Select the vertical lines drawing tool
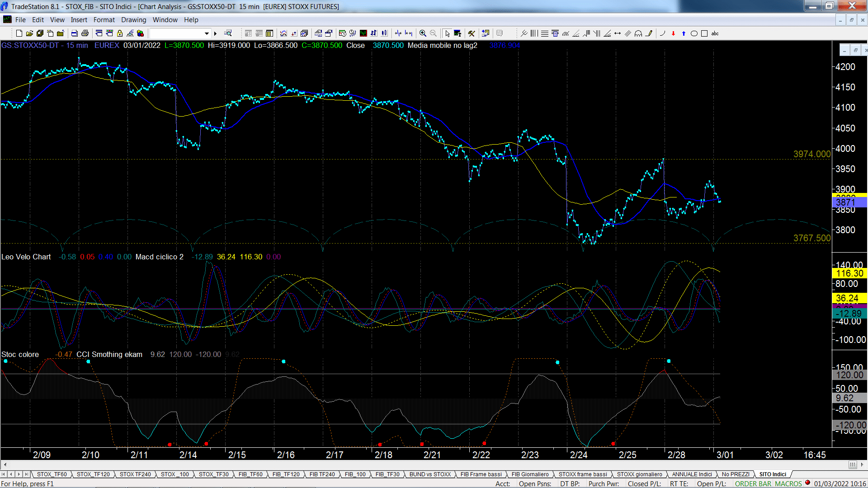The image size is (868, 488). (x=534, y=33)
